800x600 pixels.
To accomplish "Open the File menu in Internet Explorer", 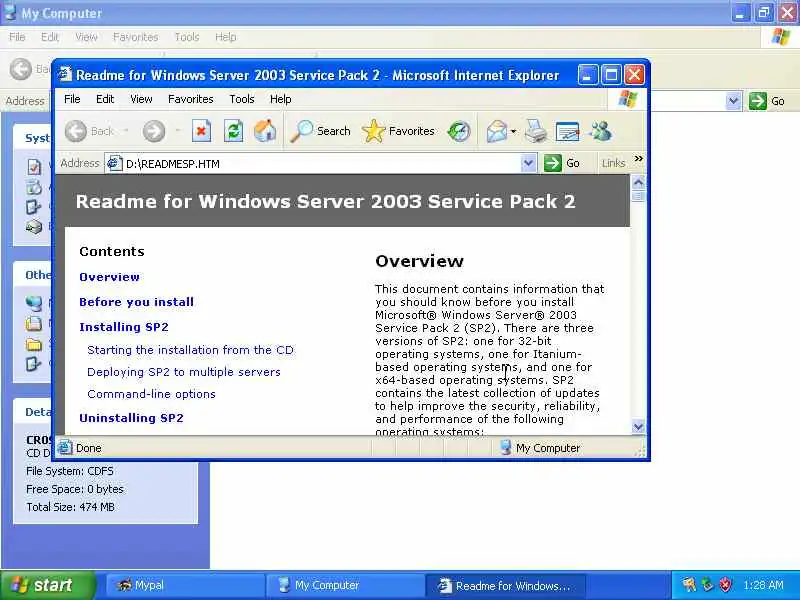I will coord(72,99).
